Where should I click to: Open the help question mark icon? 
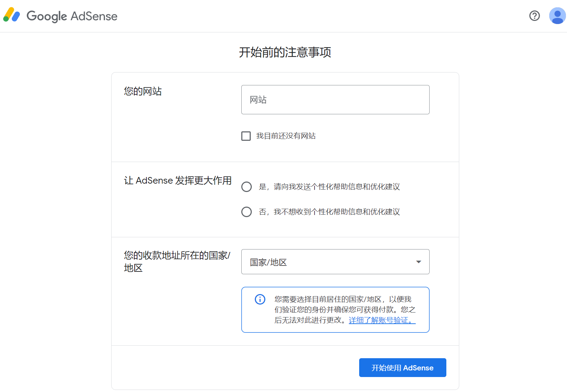tap(534, 16)
